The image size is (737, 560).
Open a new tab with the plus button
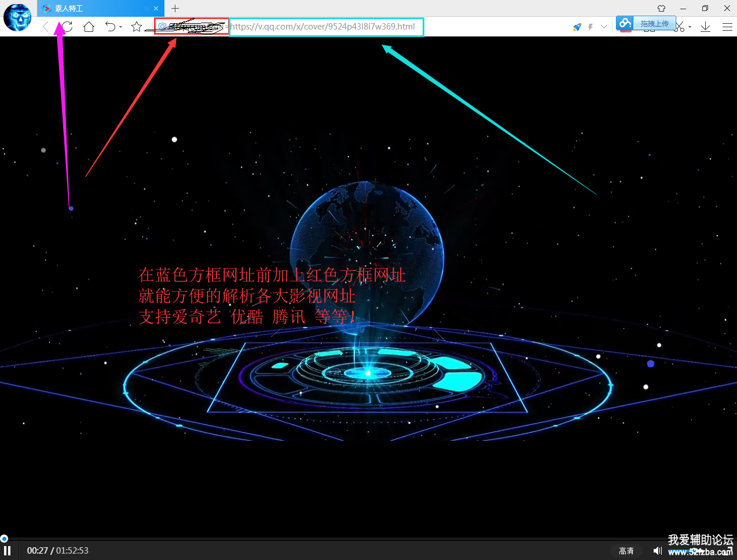tap(175, 9)
